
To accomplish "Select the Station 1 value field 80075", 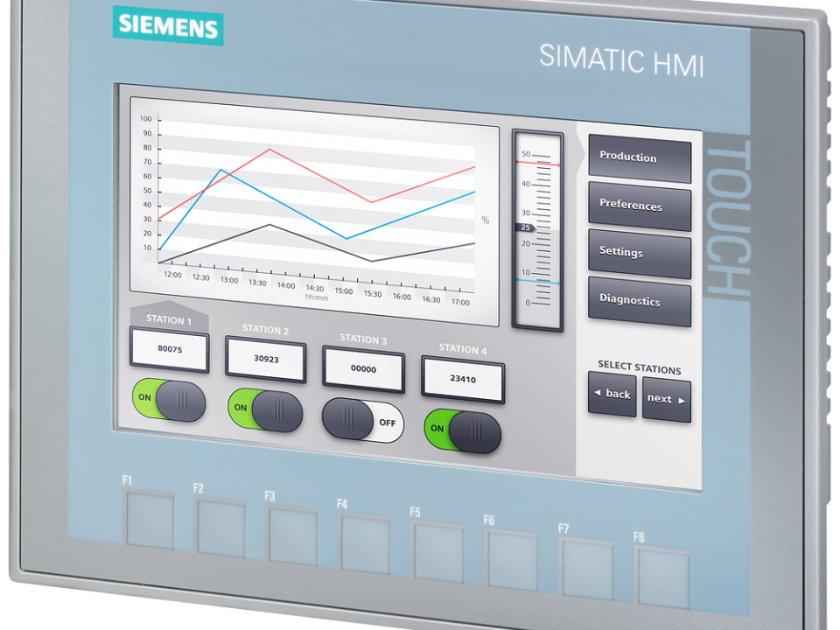I will coord(169,349).
